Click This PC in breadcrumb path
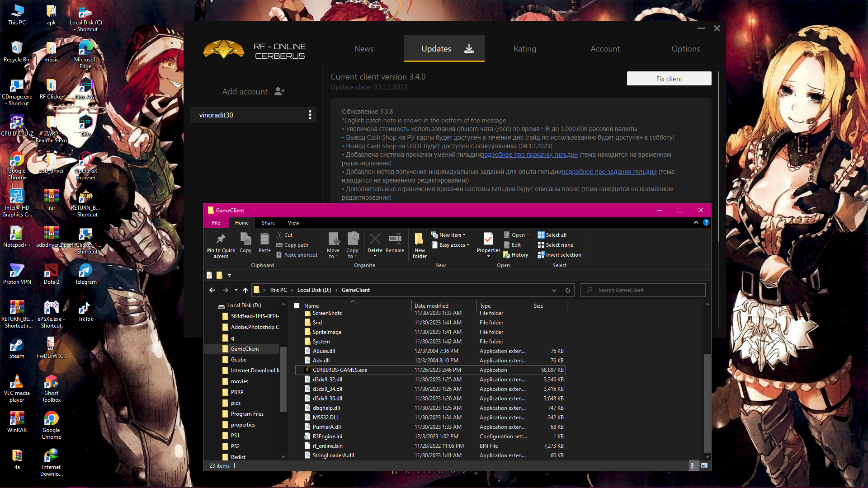 point(278,290)
